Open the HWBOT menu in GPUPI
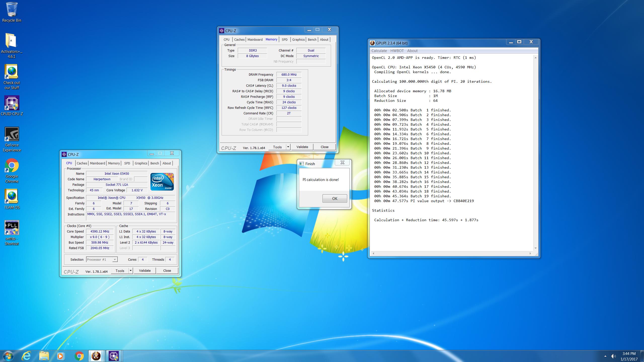 pos(397,51)
